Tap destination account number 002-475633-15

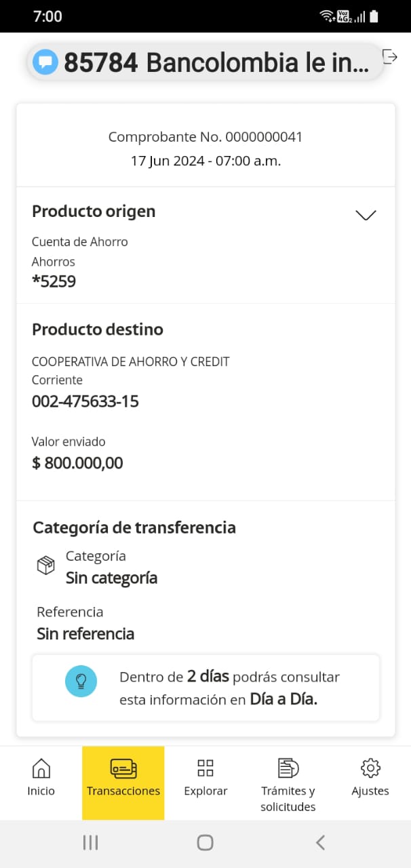pyautogui.click(x=85, y=401)
